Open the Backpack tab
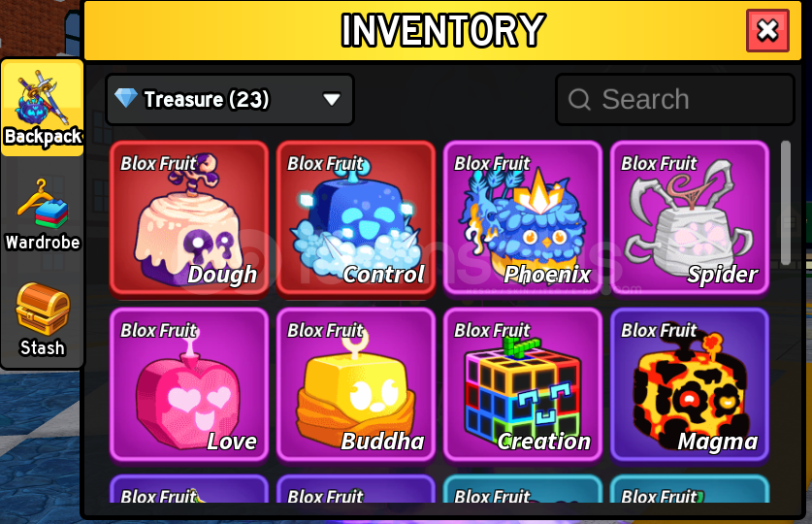The image size is (812, 524). point(43,108)
